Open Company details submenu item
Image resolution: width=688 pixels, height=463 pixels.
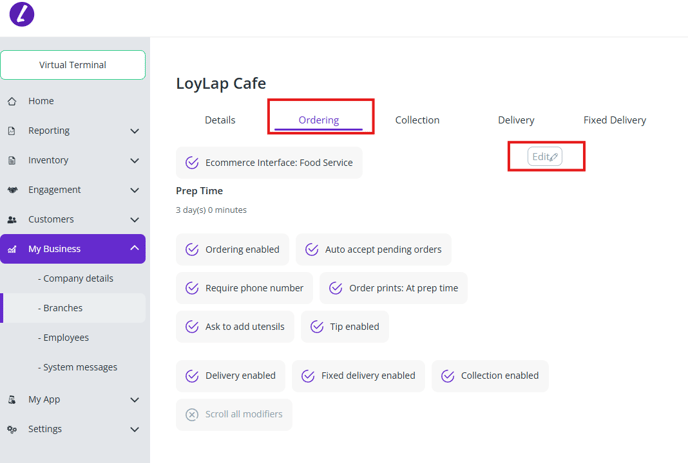75,279
